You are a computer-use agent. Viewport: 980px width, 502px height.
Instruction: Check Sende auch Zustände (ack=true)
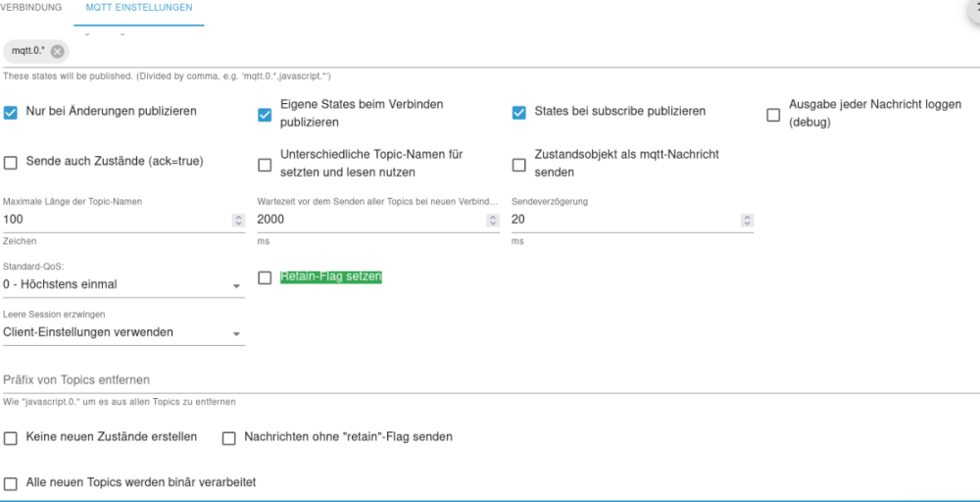(11, 163)
